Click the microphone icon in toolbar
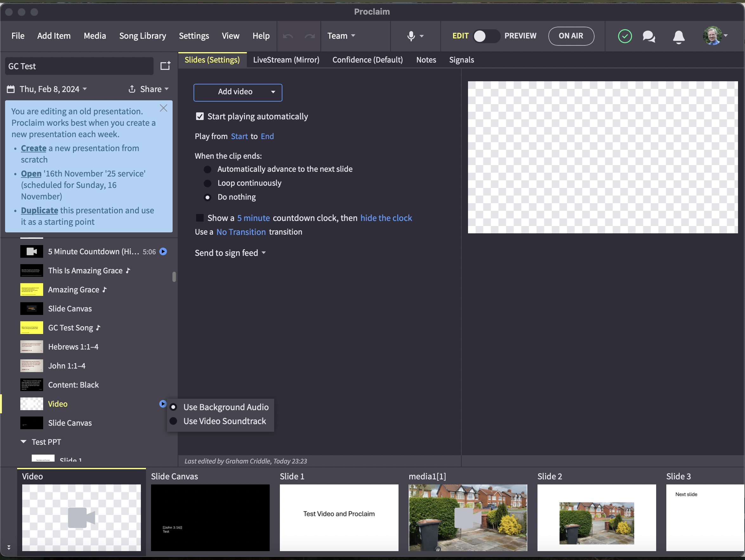This screenshot has height=560, width=745. point(411,36)
